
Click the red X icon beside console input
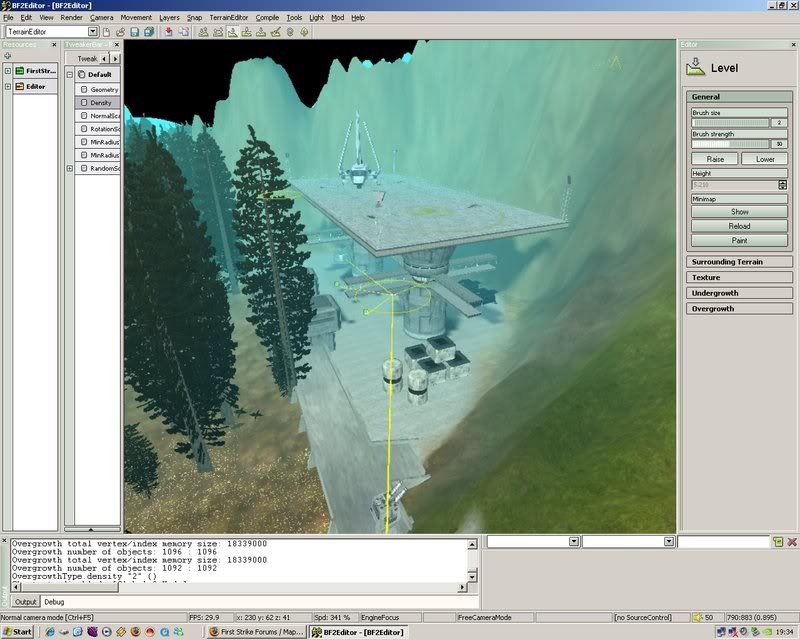pos(792,541)
